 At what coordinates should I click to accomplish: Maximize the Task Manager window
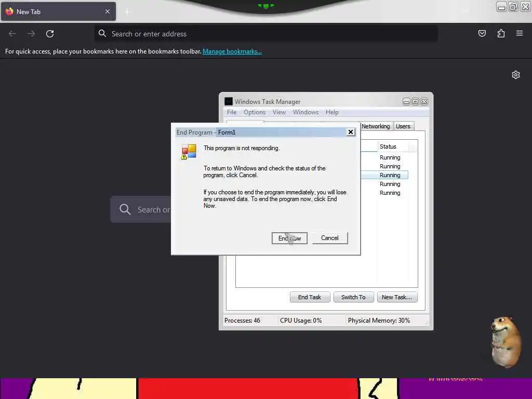tap(415, 101)
